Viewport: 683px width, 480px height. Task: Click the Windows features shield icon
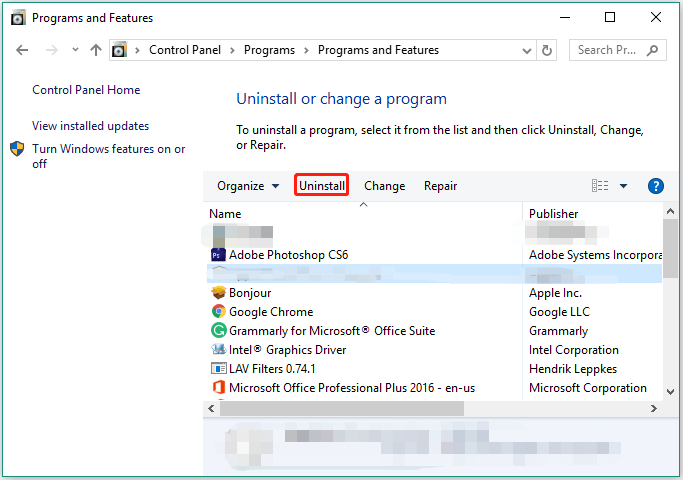pyautogui.click(x=17, y=149)
